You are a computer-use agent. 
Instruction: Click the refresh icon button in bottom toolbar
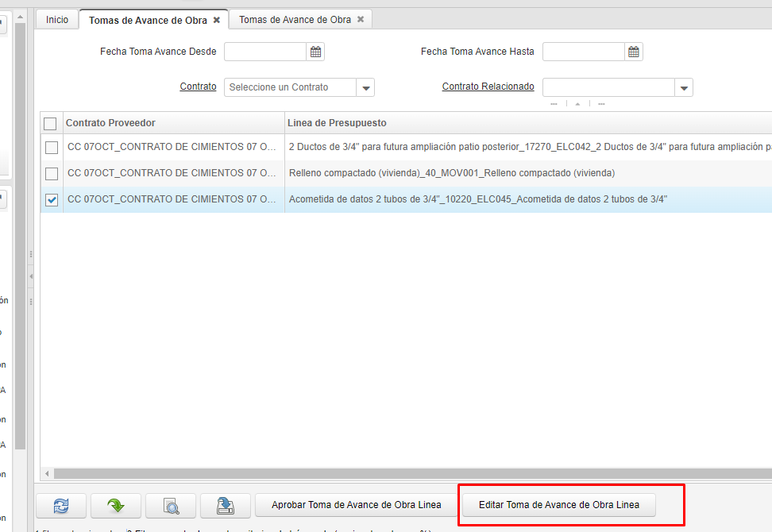click(x=61, y=505)
